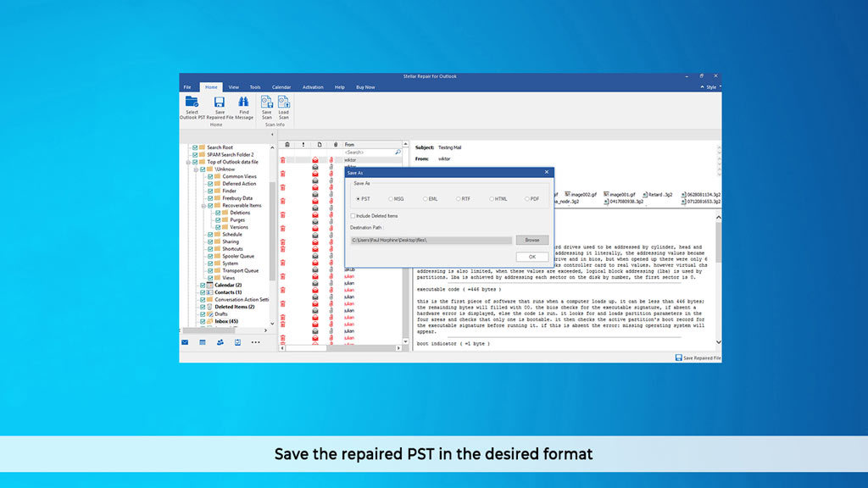
Task: Switch to the Mail view icon in bottom bar
Action: tap(185, 342)
